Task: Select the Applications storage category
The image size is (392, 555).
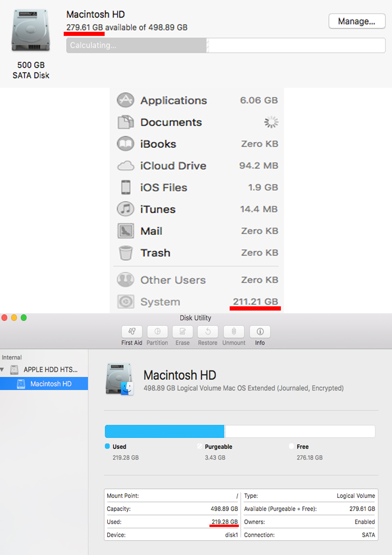Action: (x=173, y=100)
